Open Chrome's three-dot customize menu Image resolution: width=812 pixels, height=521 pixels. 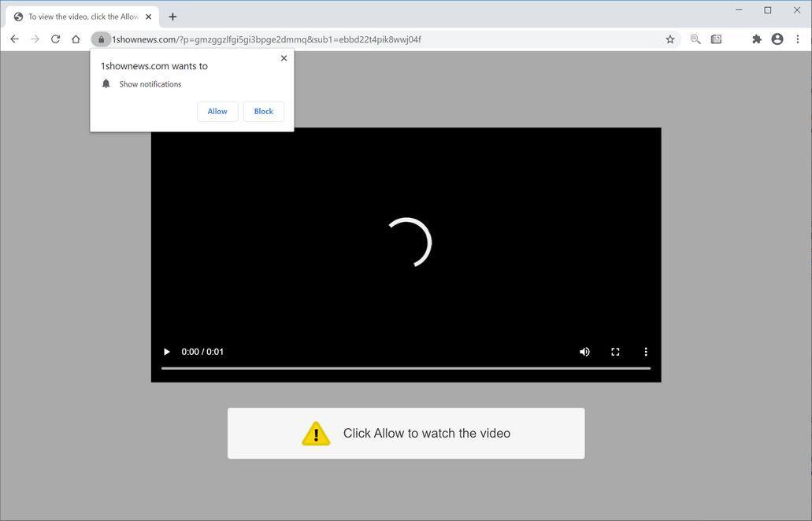(799, 39)
